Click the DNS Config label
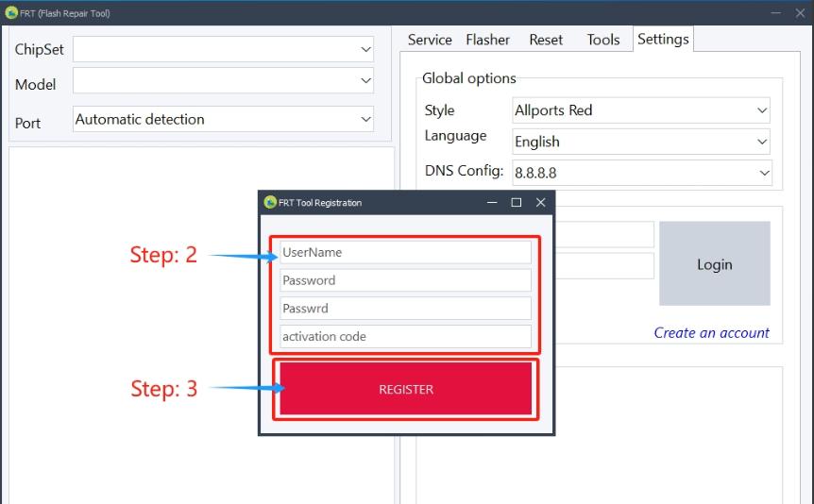Image resolution: width=814 pixels, height=504 pixels. (464, 171)
